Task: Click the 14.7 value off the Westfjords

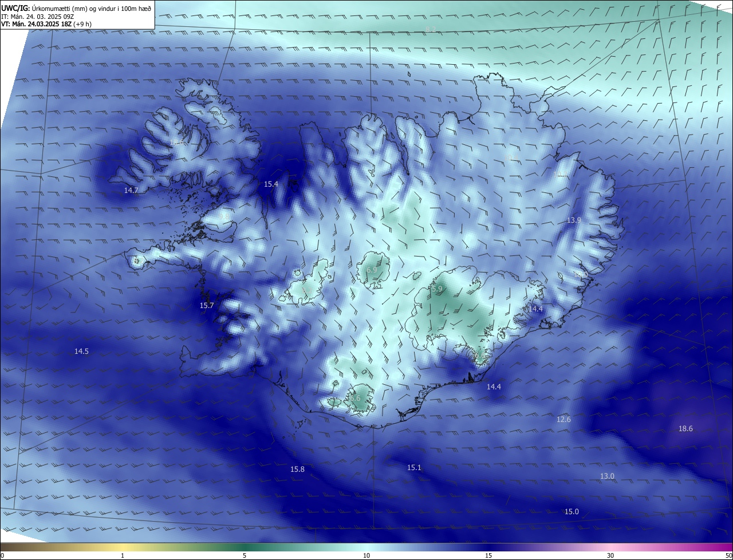Action: [131, 190]
